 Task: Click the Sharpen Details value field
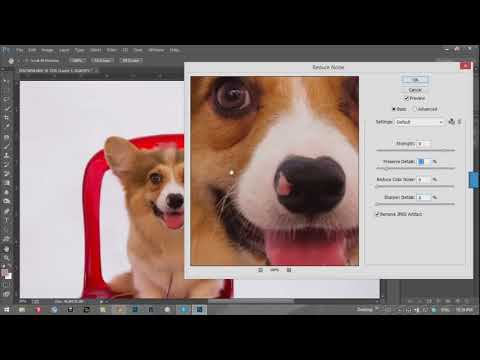pos(424,198)
